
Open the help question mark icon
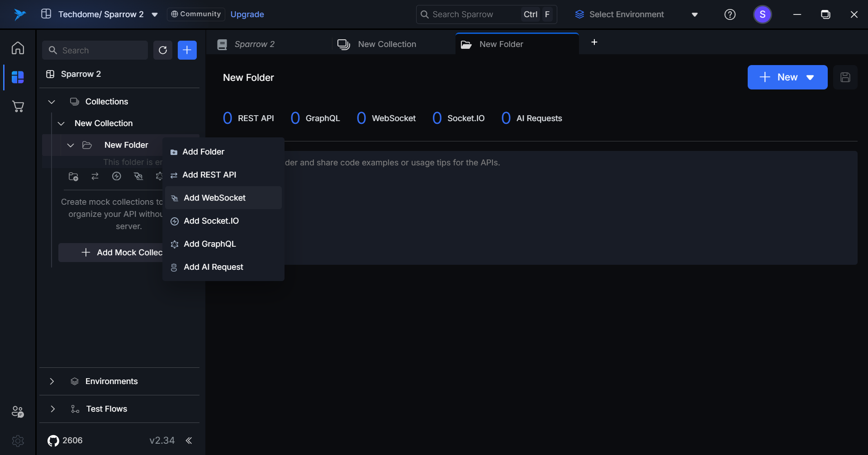click(x=730, y=14)
